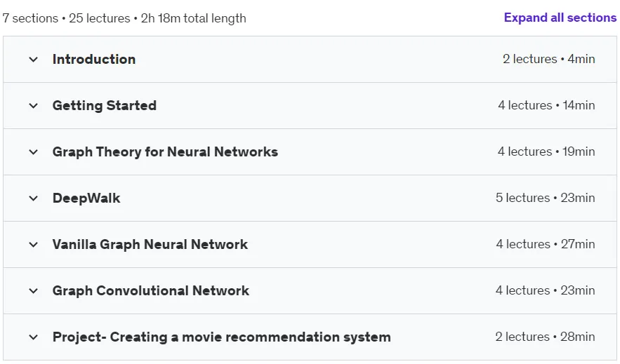The height and width of the screenshot is (364, 620).
Task: Click the 7 sections course summary text
Action: tap(124, 18)
